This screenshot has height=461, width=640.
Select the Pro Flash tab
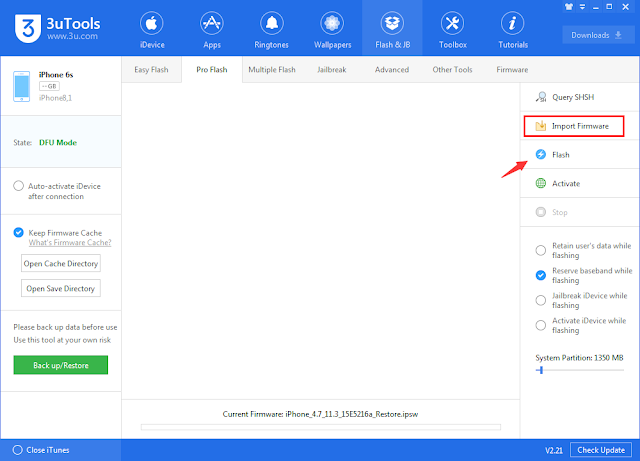212,69
